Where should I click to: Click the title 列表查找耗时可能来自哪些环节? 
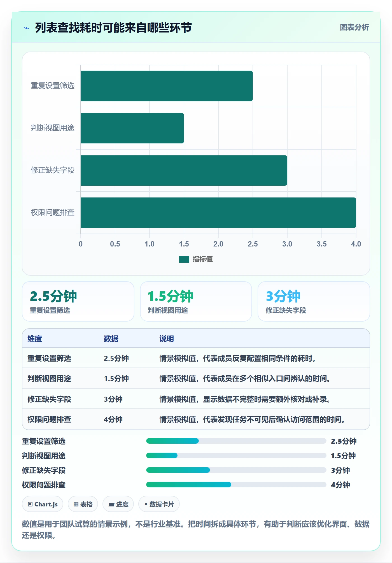point(113,28)
